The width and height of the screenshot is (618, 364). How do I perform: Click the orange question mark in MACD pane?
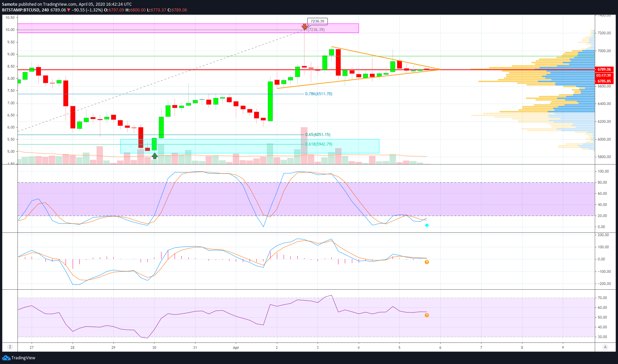coord(427,262)
